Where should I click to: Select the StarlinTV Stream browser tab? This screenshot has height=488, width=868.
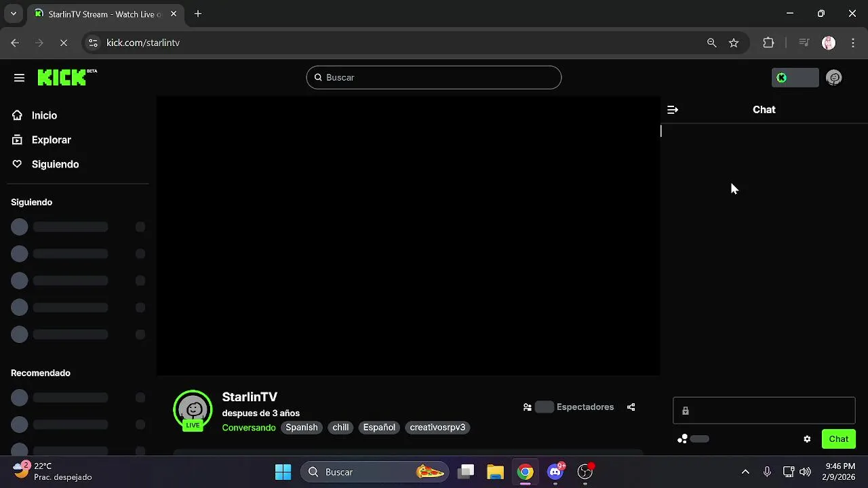point(106,14)
